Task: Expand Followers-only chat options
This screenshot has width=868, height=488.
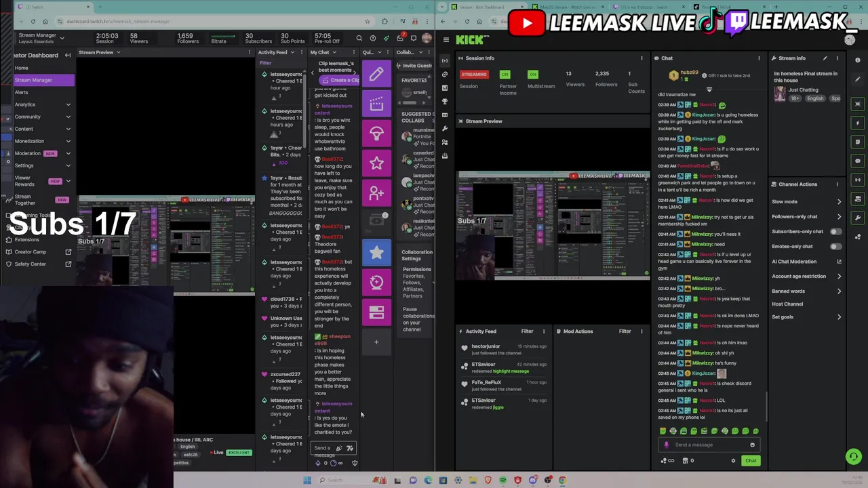Action: [x=839, y=217]
